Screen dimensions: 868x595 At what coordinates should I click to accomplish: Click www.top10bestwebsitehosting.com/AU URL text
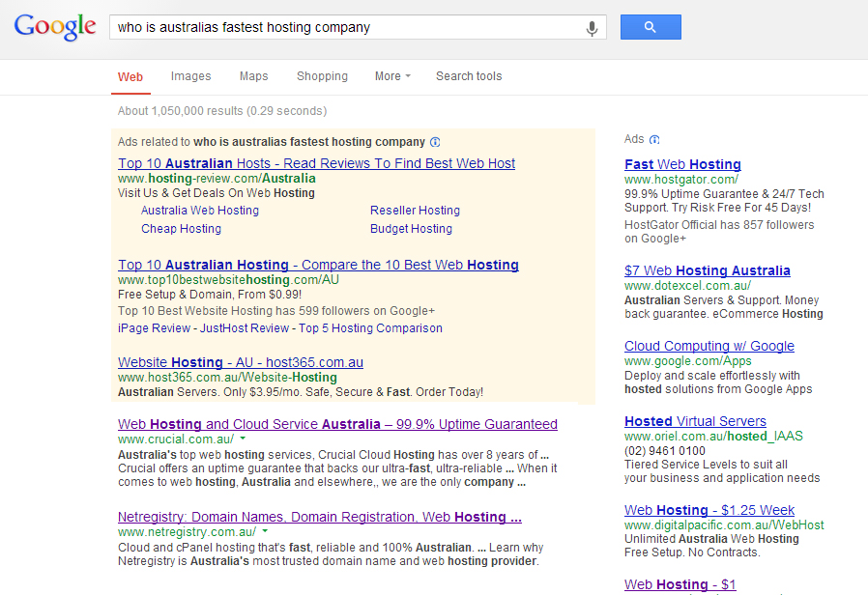228,280
